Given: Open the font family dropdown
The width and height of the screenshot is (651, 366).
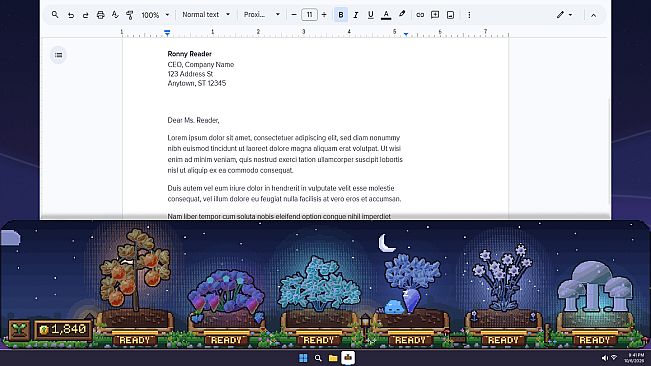Looking at the screenshot, I should (x=262, y=15).
